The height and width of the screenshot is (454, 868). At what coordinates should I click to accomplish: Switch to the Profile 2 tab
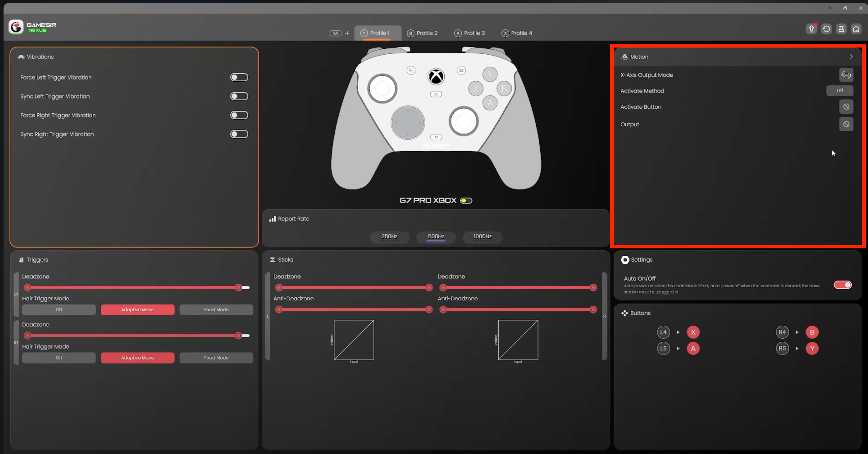[x=422, y=33]
